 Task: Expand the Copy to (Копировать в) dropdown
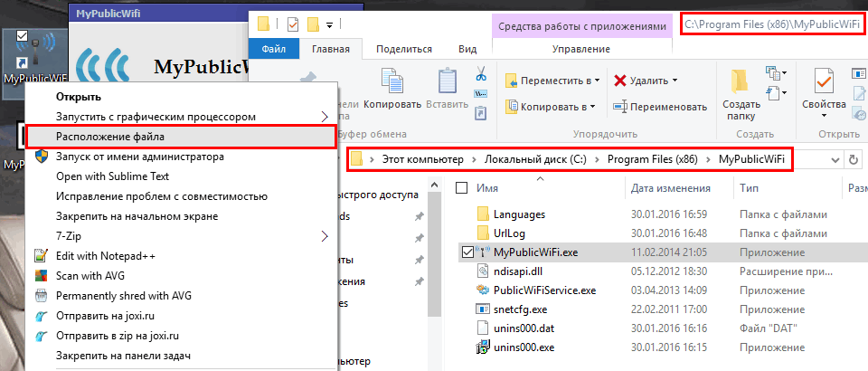coord(593,107)
